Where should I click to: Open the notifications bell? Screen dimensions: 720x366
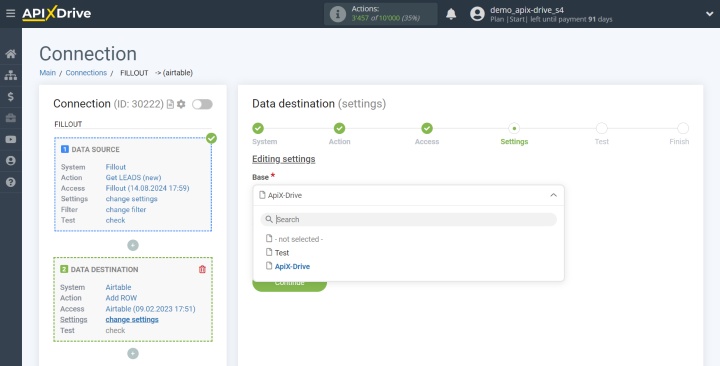point(451,14)
